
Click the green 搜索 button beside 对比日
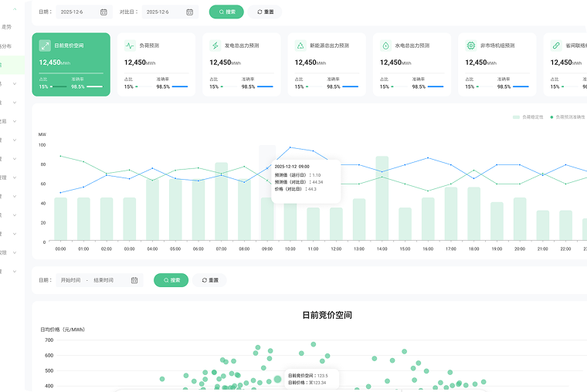pyautogui.click(x=226, y=12)
